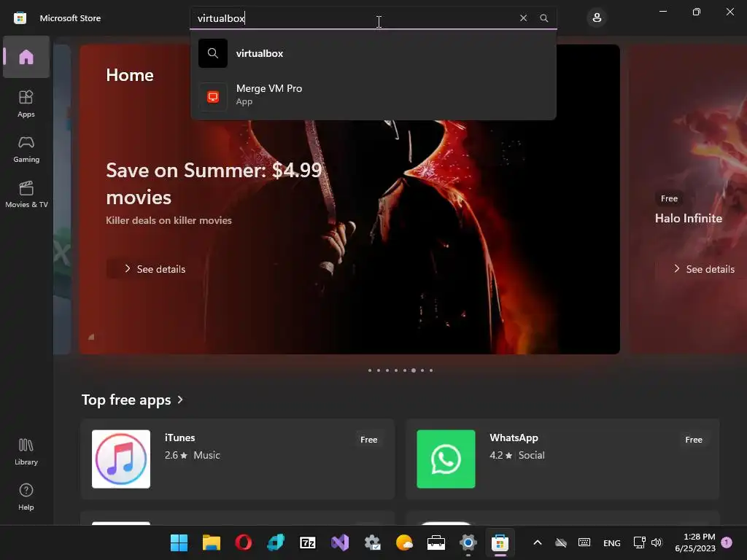This screenshot has width=747, height=560.
Task: Click the Microsoft Store logo icon
Action: [x=20, y=18]
